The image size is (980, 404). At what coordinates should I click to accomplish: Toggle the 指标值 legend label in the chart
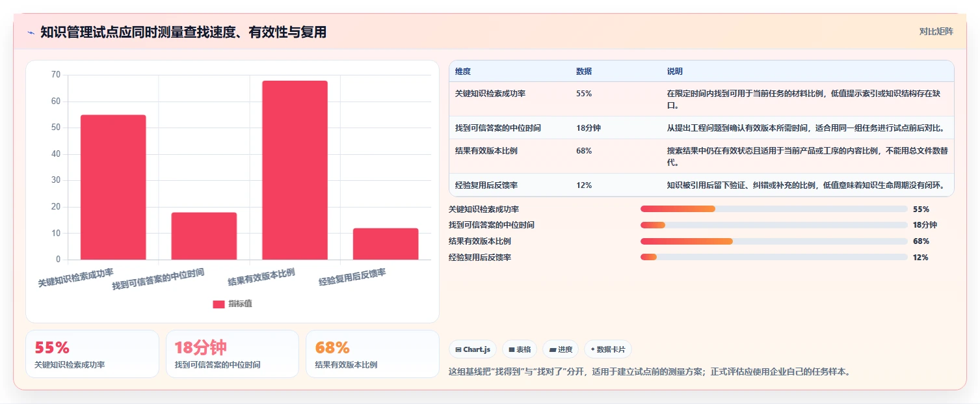click(x=240, y=304)
